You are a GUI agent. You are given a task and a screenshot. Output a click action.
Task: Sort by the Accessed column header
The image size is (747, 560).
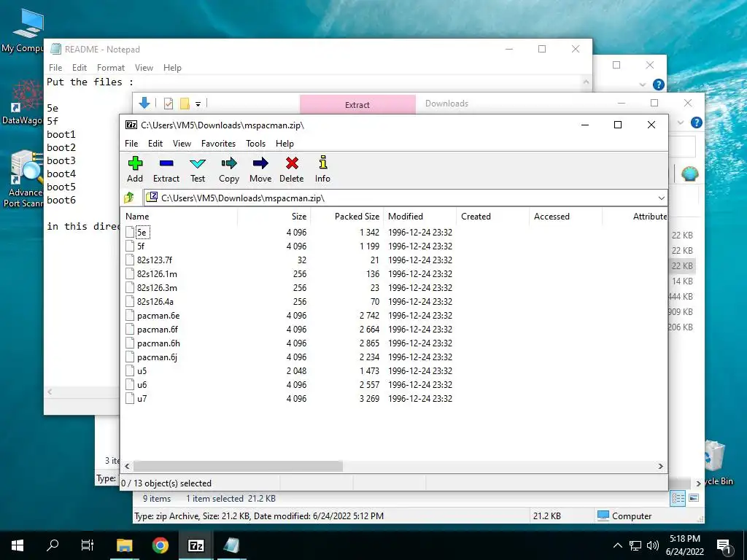coord(566,216)
